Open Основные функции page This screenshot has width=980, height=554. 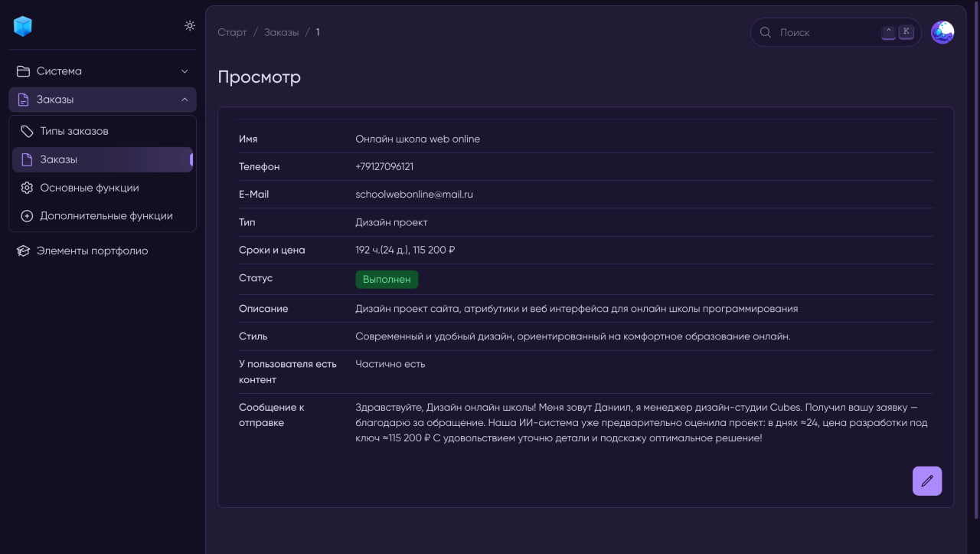coord(90,188)
